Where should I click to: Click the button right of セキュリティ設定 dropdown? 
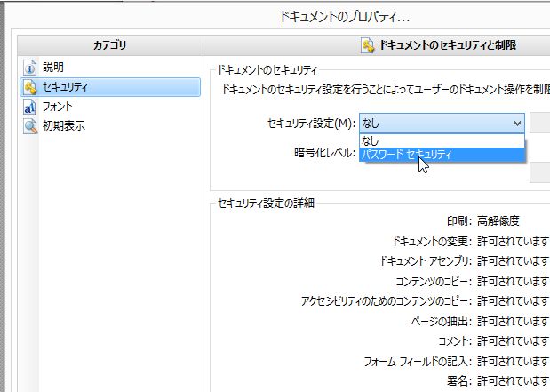click(x=539, y=123)
